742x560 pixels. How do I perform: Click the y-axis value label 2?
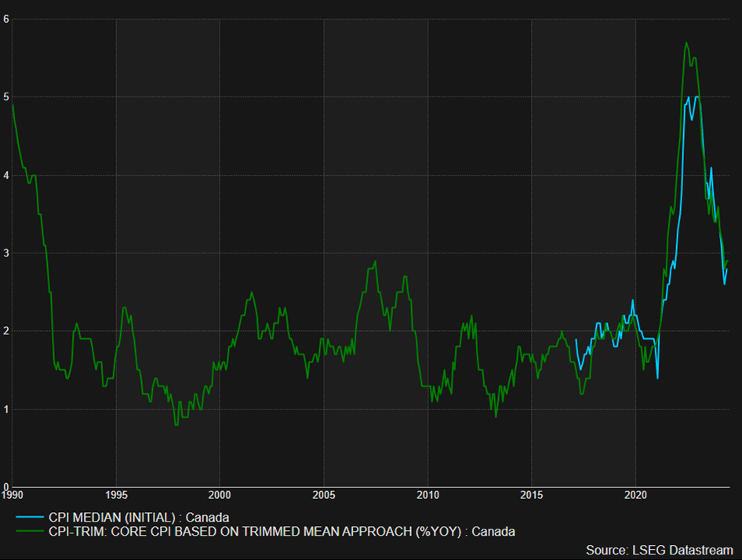click(5, 331)
